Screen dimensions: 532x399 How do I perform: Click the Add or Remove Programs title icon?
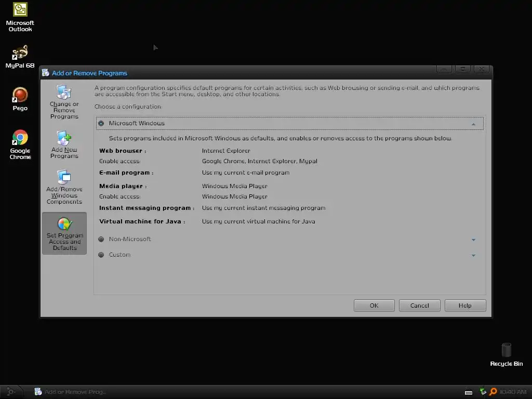pyautogui.click(x=46, y=73)
